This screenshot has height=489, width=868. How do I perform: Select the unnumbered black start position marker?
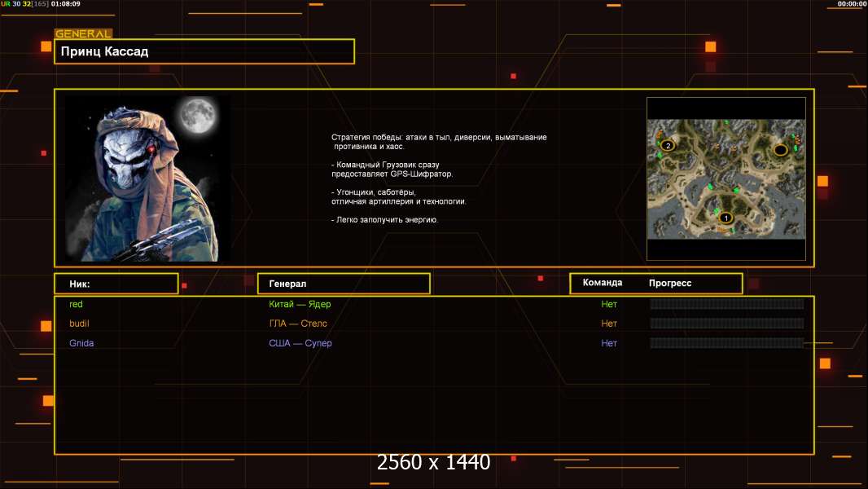point(781,149)
